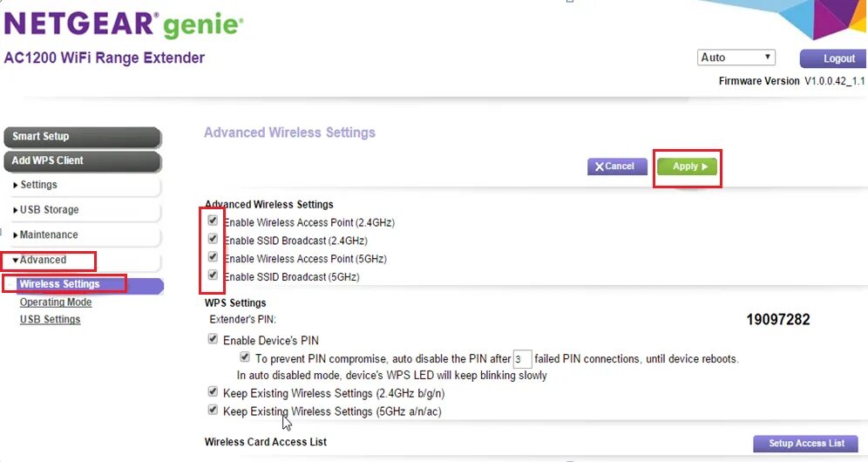
Task: Click the WPS Settings heading
Action: pos(235,303)
